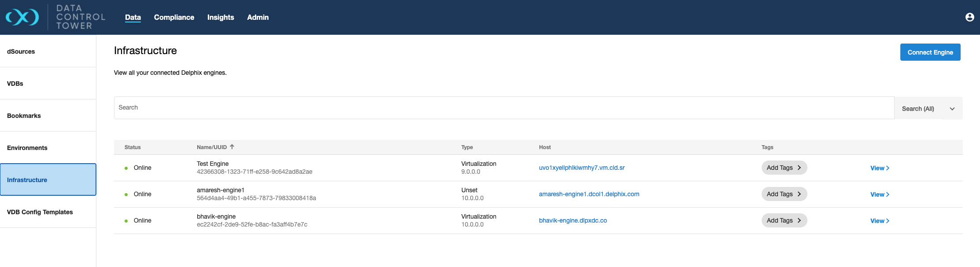This screenshot has height=267, width=980.
Task: Open the uvo1xyellphlkiwmhy7.vm.cld.sr host link
Action: pyautogui.click(x=582, y=168)
